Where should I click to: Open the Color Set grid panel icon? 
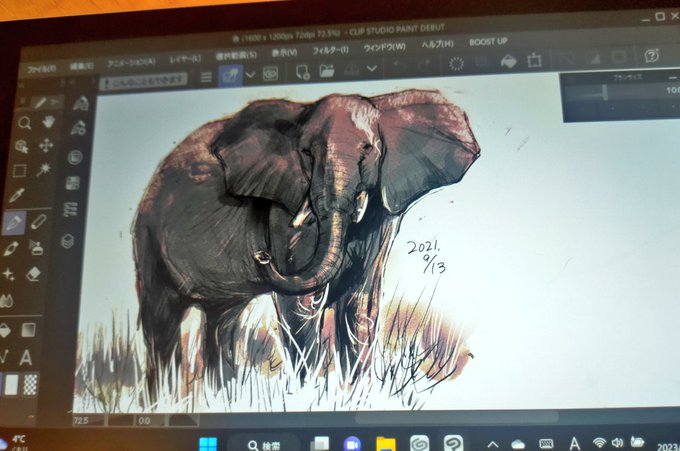(x=72, y=183)
